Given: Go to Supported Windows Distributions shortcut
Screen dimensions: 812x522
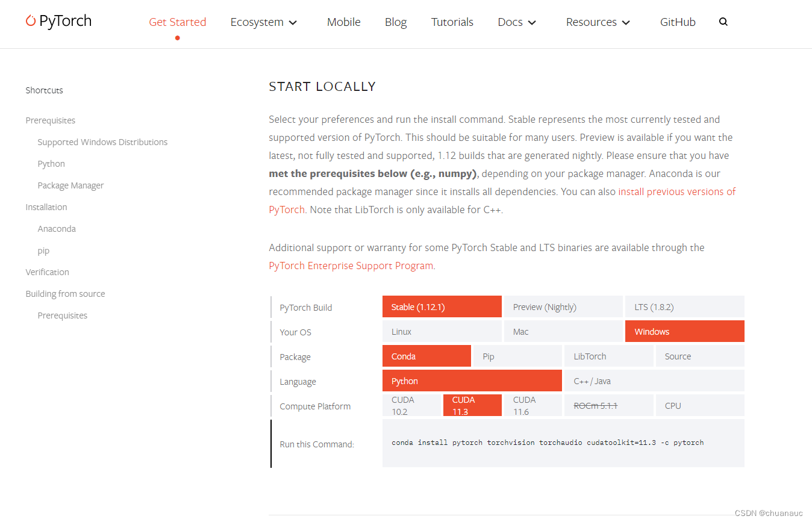Looking at the screenshot, I should point(102,142).
